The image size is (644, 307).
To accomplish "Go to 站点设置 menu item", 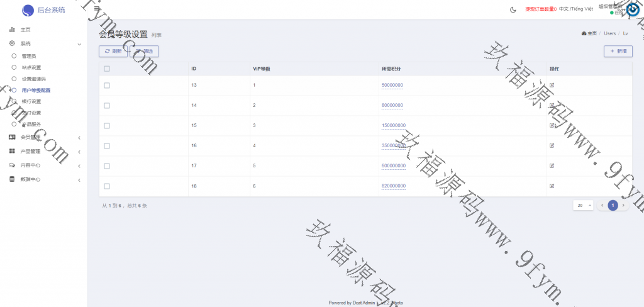I will click(31, 67).
